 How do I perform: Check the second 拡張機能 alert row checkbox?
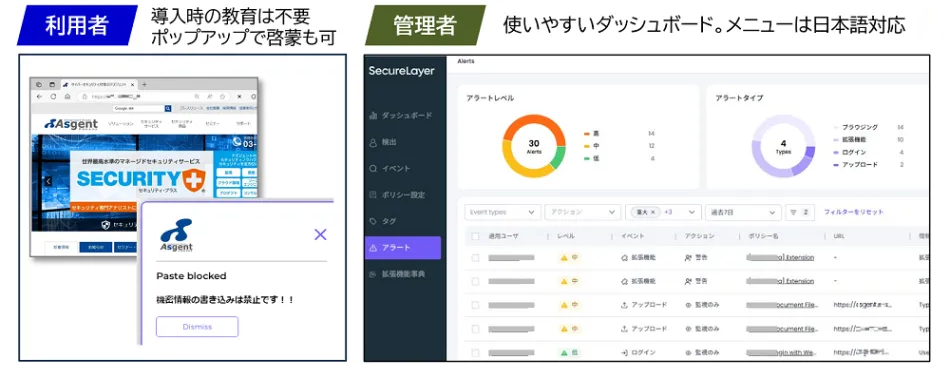(475, 282)
